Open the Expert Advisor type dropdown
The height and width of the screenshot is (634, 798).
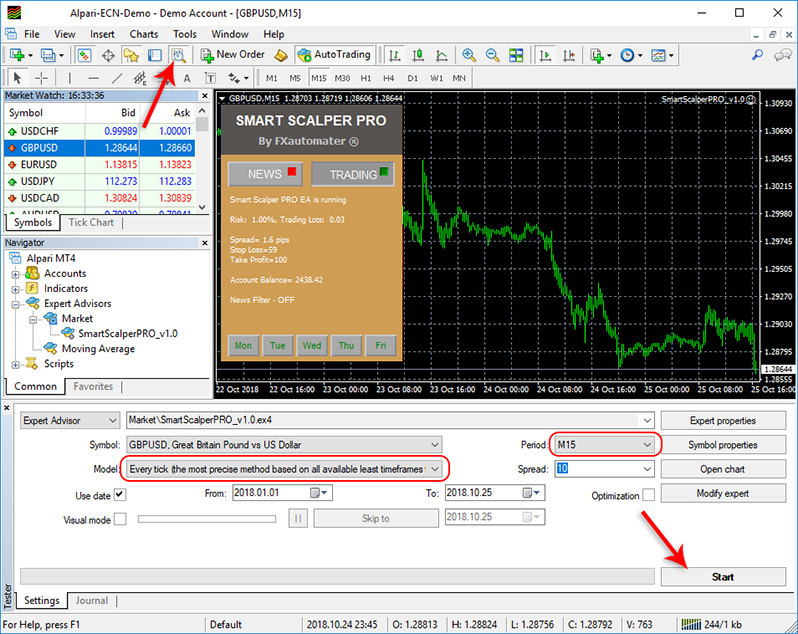coord(70,421)
